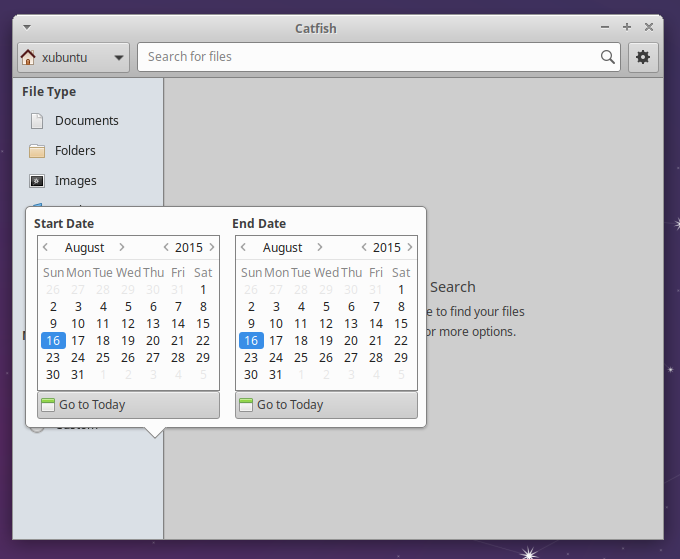This screenshot has height=559, width=680.
Task: Select August 16 in the Start Date calendar
Action: coord(53,341)
